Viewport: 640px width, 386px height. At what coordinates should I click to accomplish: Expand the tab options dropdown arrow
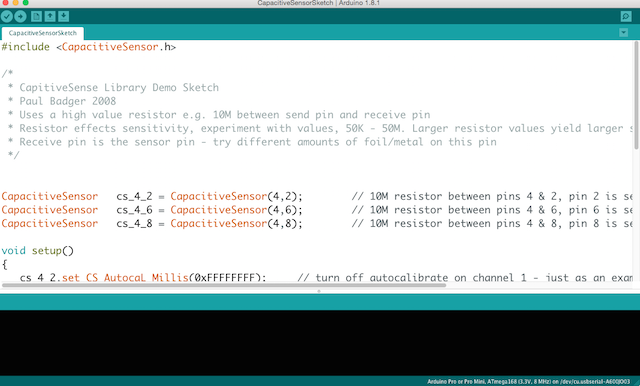(x=623, y=33)
